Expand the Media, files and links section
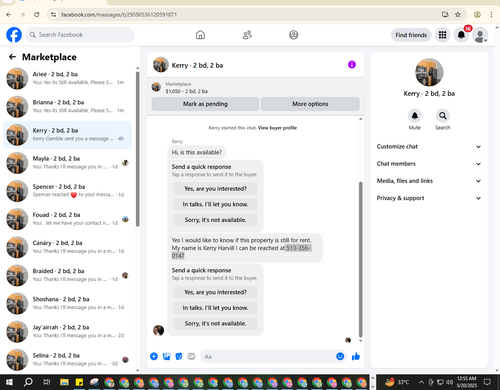 point(429,181)
